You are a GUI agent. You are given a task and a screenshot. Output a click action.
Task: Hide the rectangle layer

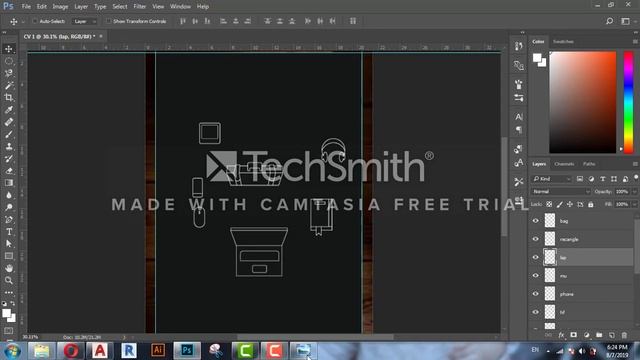[x=536, y=239]
